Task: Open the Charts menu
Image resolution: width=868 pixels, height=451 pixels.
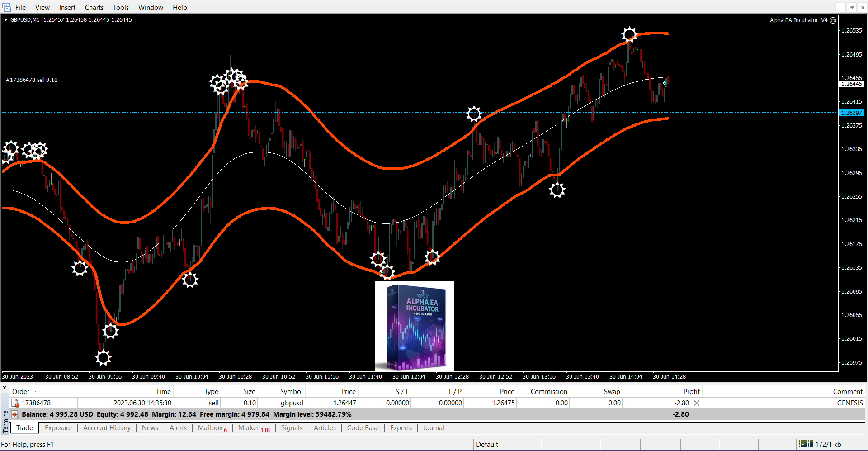Action: [94, 8]
